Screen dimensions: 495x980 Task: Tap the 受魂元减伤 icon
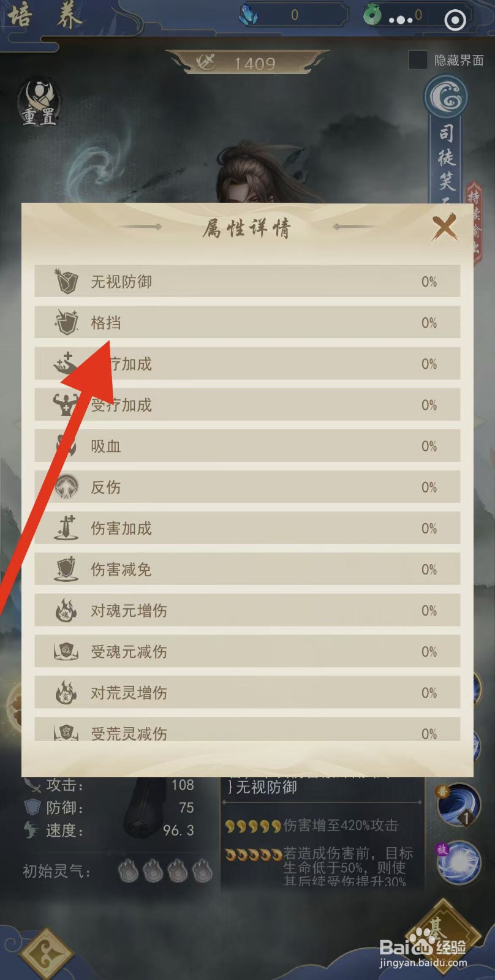(x=66, y=652)
